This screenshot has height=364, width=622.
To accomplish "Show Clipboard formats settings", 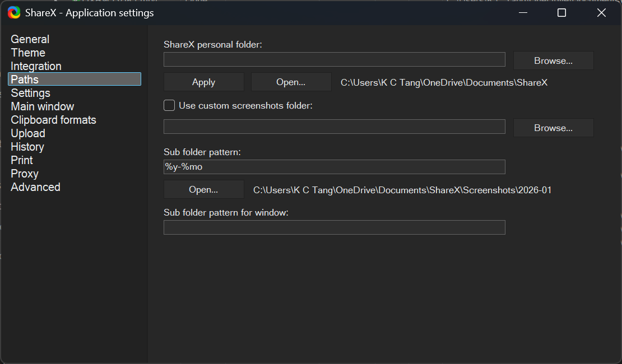I will tap(53, 120).
